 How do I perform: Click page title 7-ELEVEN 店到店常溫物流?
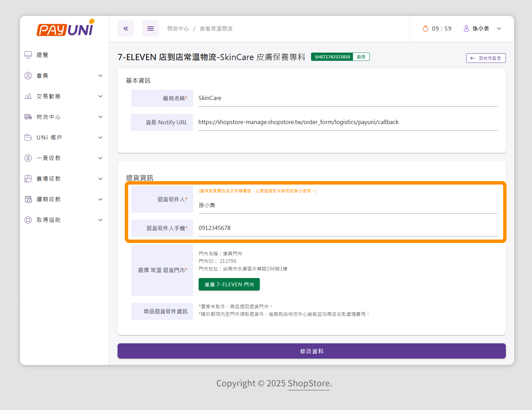pos(211,57)
